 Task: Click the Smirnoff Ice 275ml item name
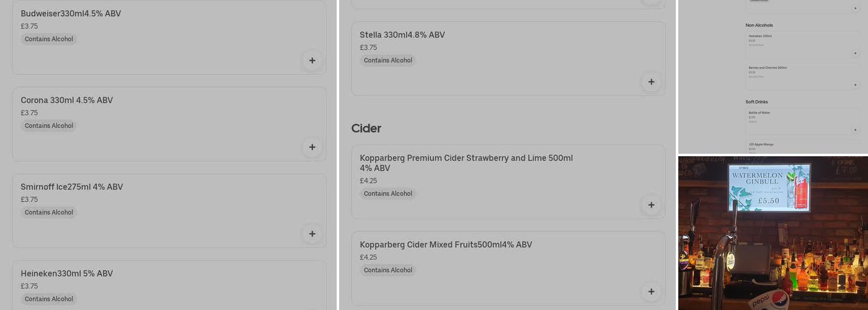point(72,187)
